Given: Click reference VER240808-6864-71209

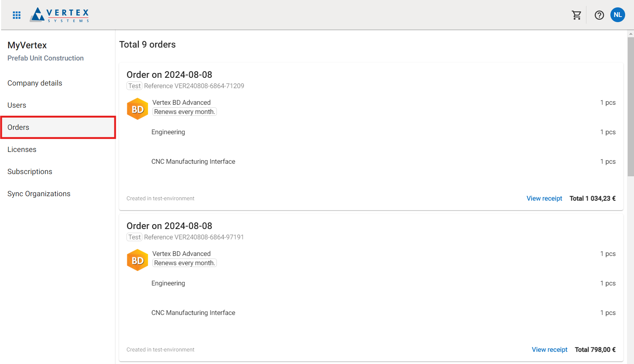Looking at the screenshot, I should 194,86.
